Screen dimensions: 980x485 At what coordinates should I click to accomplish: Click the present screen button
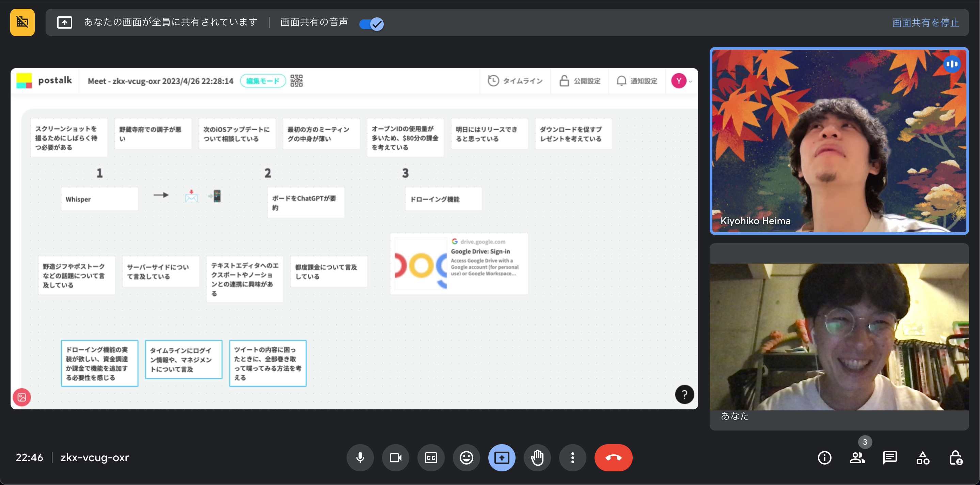click(502, 458)
